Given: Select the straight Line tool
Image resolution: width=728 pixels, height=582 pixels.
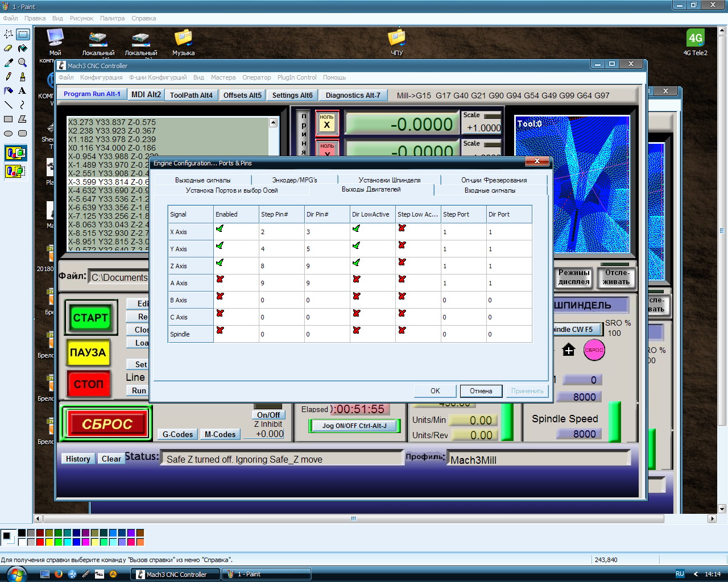Looking at the screenshot, I should pos(9,105).
